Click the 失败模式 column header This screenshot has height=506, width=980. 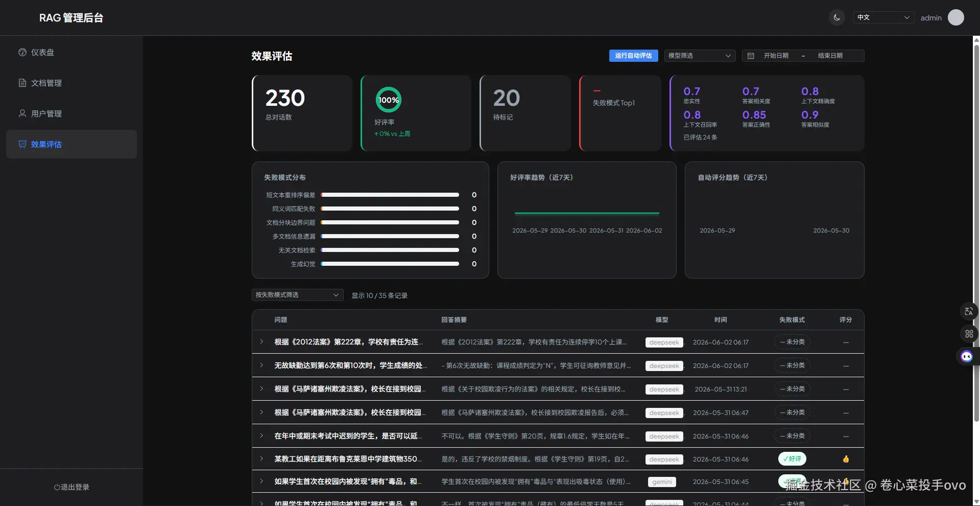pyautogui.click(x=792, y=320)
